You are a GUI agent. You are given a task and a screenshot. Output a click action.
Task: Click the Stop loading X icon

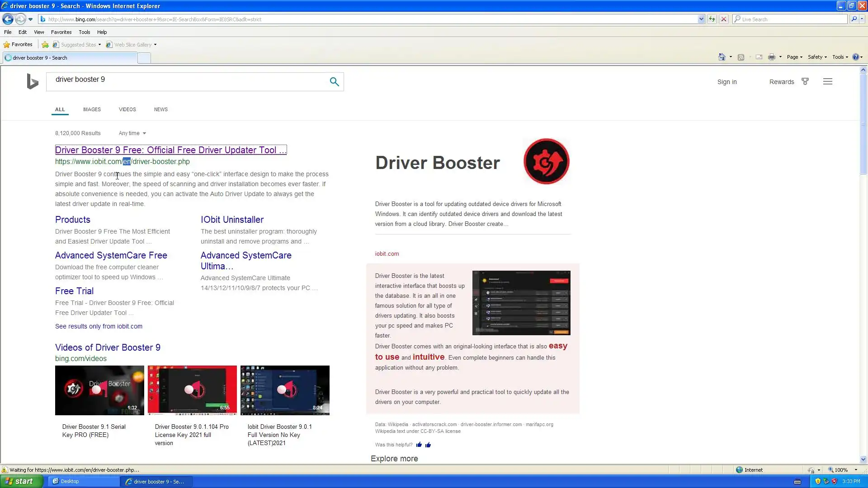click(x=724, y=19)
